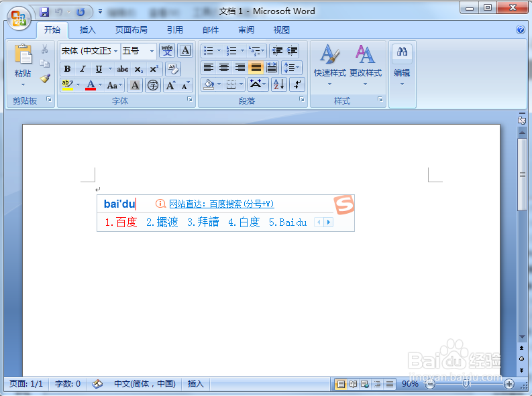
Task: Pick the yellow text highlight color
Action: 68,85
